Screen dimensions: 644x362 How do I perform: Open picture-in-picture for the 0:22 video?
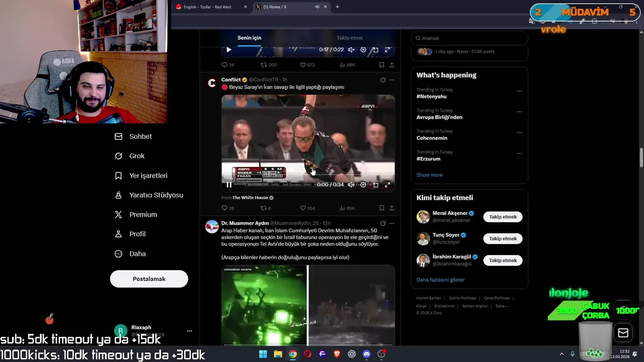(375, 50)
